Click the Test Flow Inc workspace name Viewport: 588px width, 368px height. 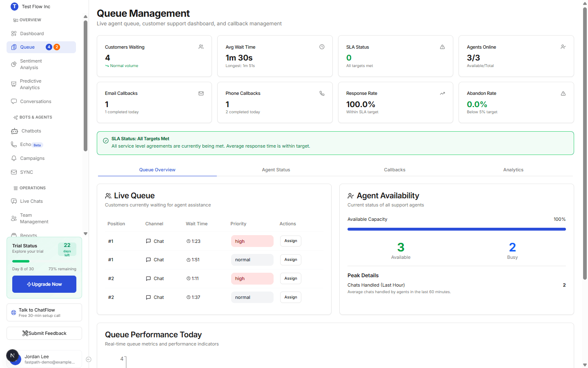(x=36, y=7)
